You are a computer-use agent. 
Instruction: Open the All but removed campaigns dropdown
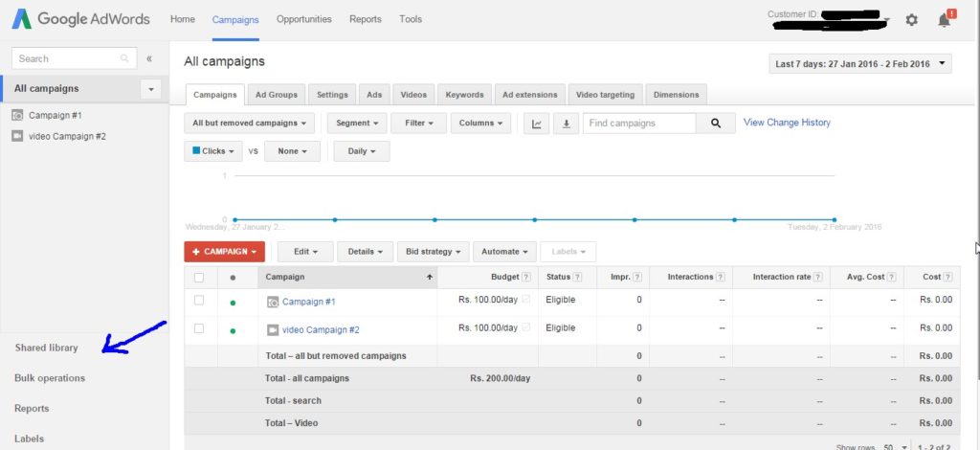pos(250,124)
